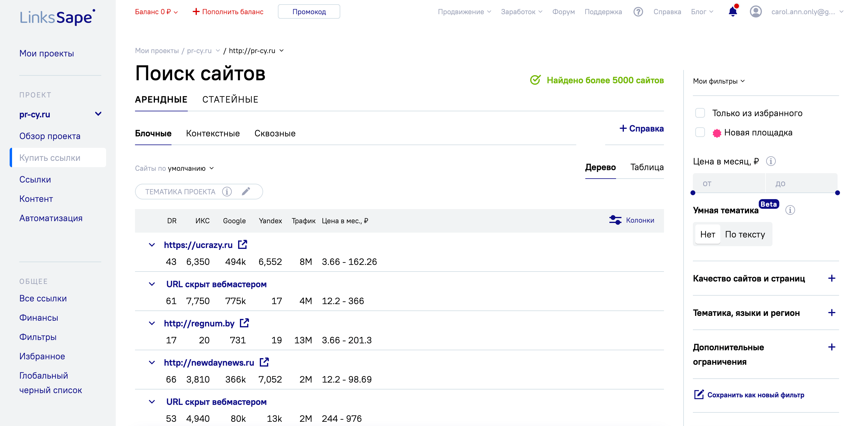
Task: Open ucrazy.ru in external link icon
Action: tap(243, 245)
